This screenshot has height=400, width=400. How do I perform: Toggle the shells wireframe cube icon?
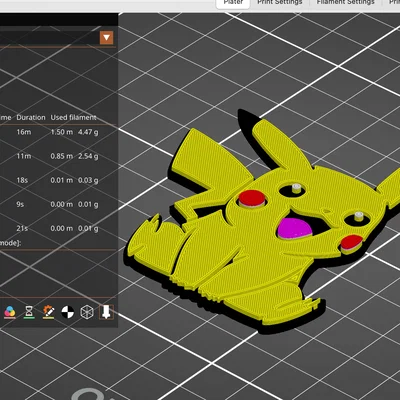pos(87,312)
